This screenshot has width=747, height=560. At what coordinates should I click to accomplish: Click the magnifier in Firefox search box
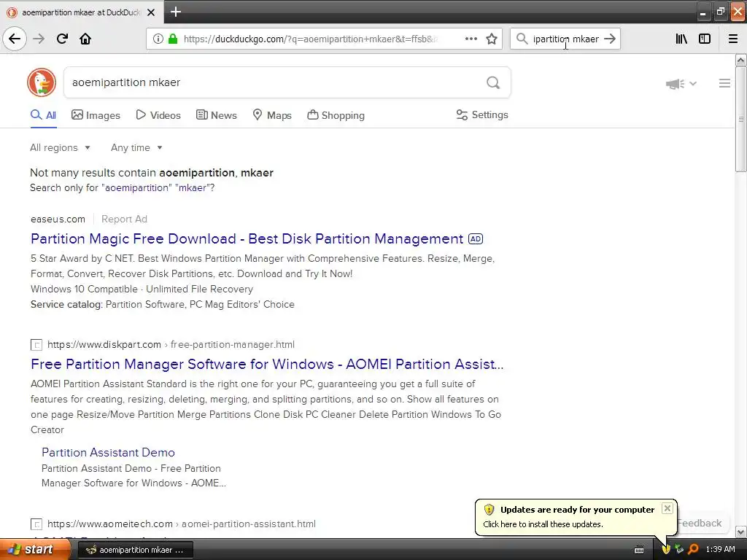point(522,39)
